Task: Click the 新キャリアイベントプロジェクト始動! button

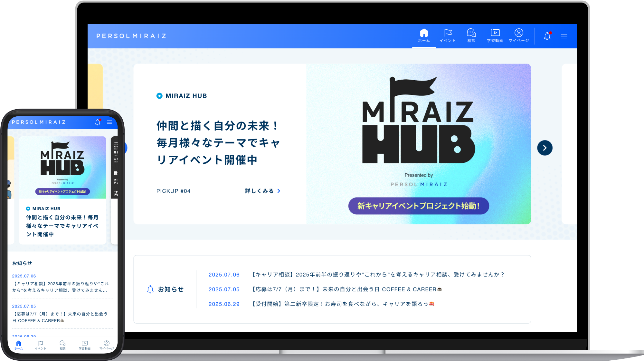Action: pyautogui.click(x=418, y=206)
